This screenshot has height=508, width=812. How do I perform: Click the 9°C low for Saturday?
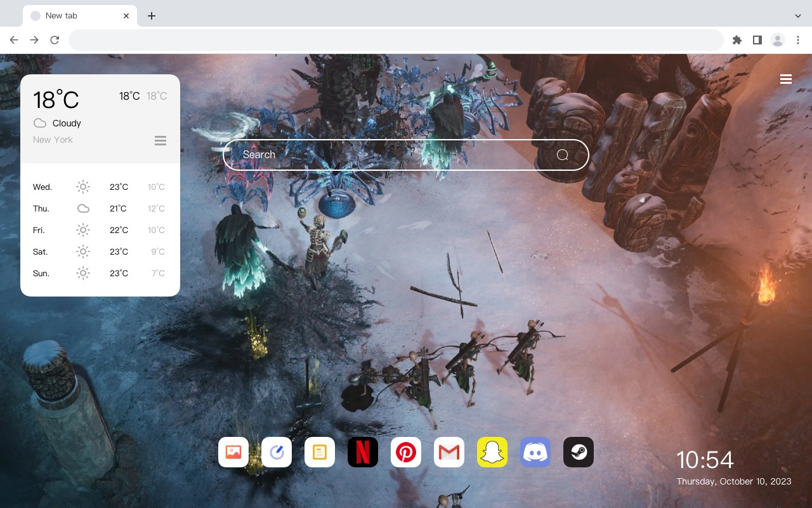click(x=158, y=251)
